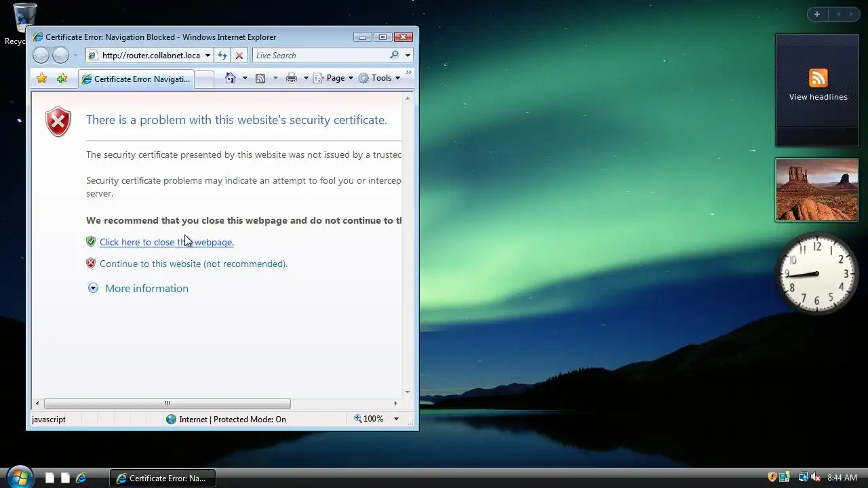The height and width of the screenshot is (488, 868).
Task: Open a new blank tab
Action: point(204,79)
